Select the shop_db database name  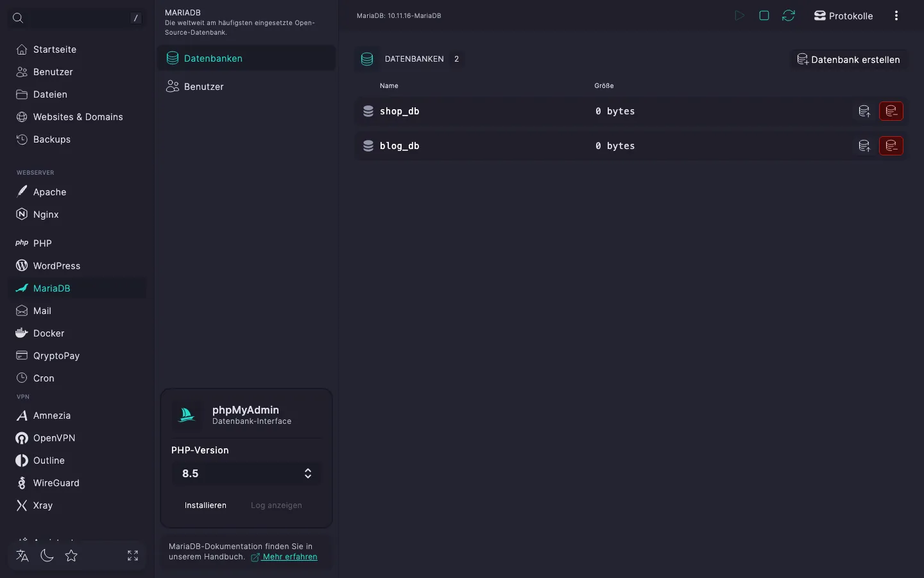[400, 111]
